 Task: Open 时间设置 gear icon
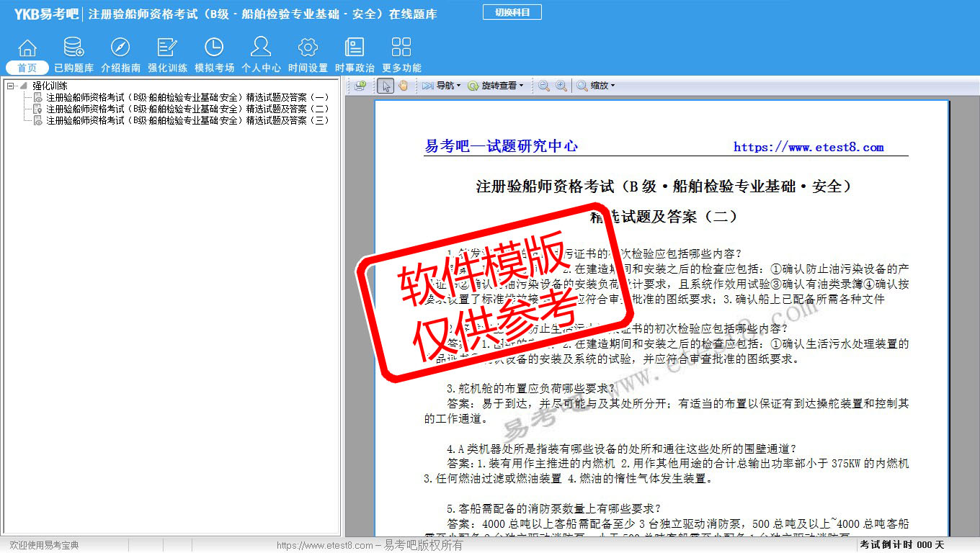coord(308,48)
